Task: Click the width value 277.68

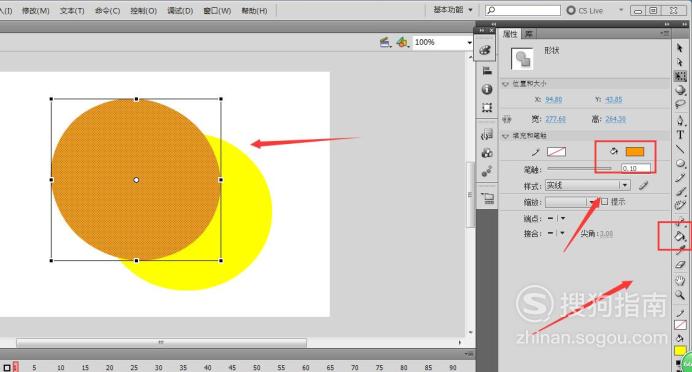Action: click(555, 119)
